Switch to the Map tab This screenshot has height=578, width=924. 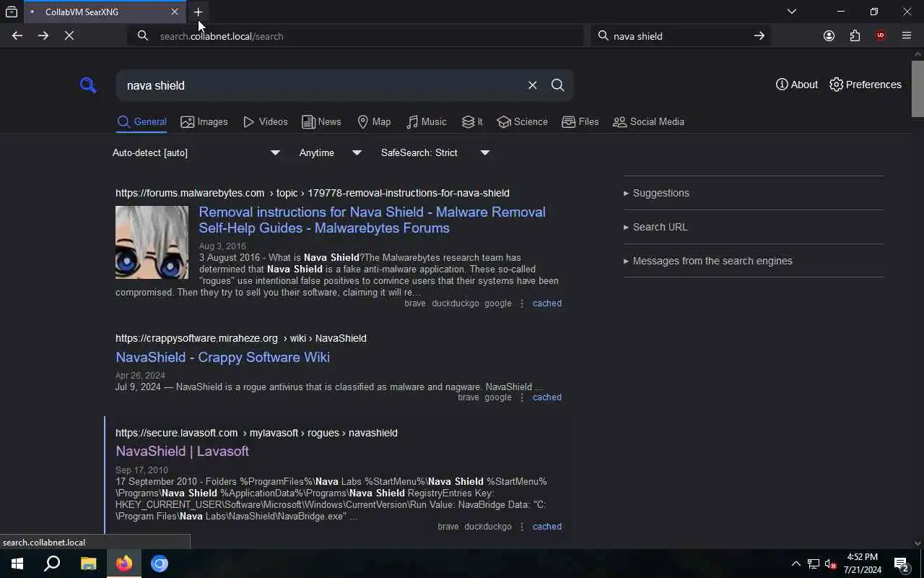(x=374, y=121)
